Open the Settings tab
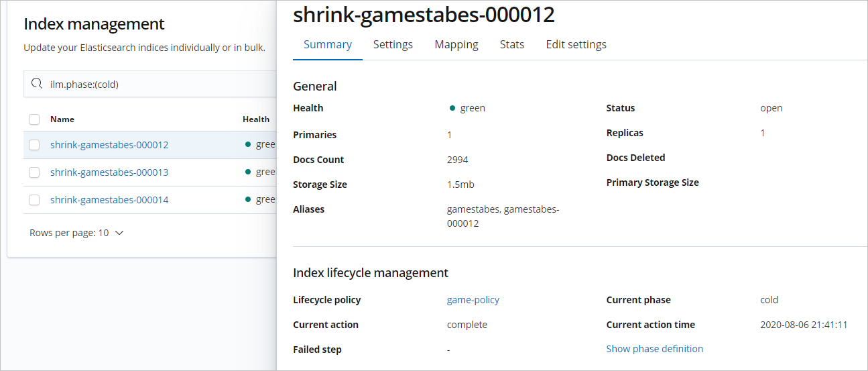 click(x=393, y=44)
